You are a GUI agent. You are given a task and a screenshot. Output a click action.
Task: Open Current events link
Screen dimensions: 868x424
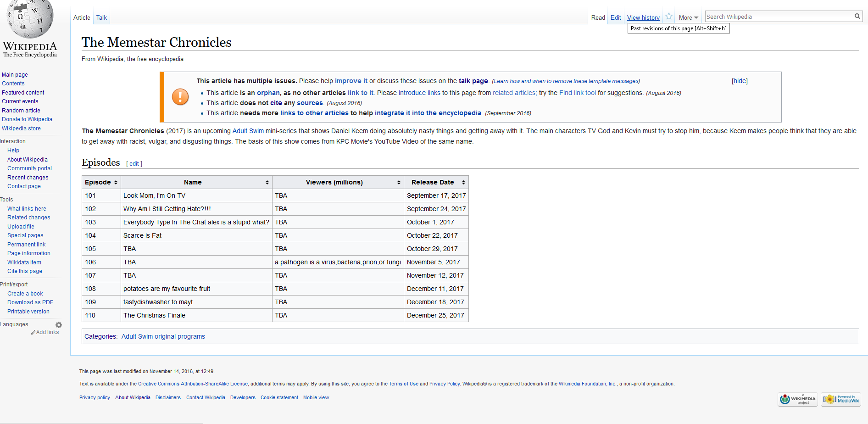[x=20, y=101]
